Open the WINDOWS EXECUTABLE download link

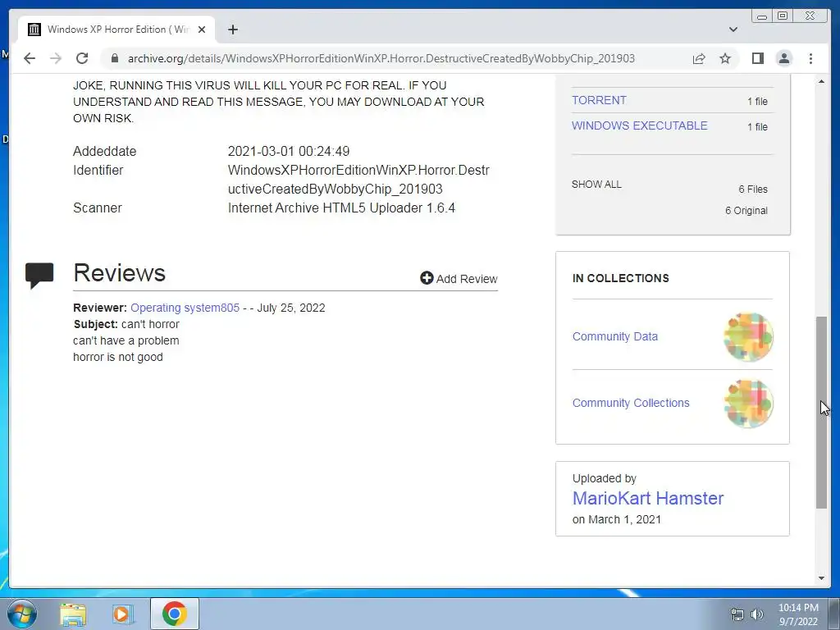[x=639, y=126]
